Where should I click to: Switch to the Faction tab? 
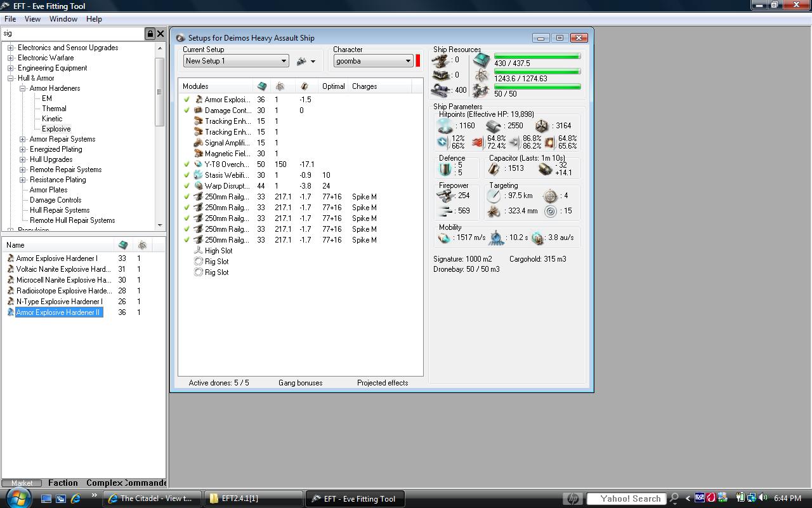point(63,483)
